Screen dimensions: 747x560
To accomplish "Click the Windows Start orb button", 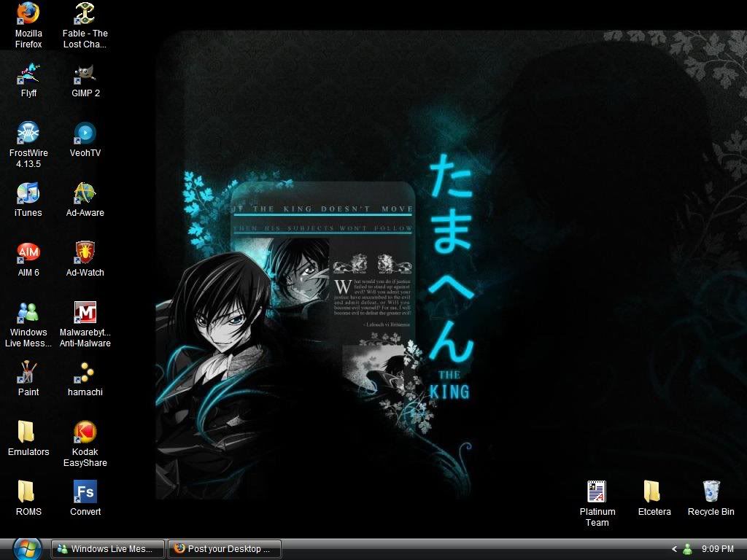I will (27, 548).
